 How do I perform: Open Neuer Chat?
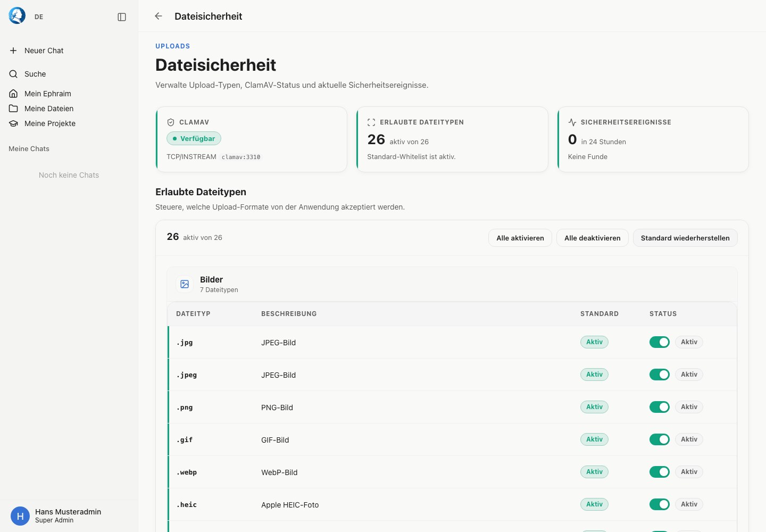pos(69,51)
